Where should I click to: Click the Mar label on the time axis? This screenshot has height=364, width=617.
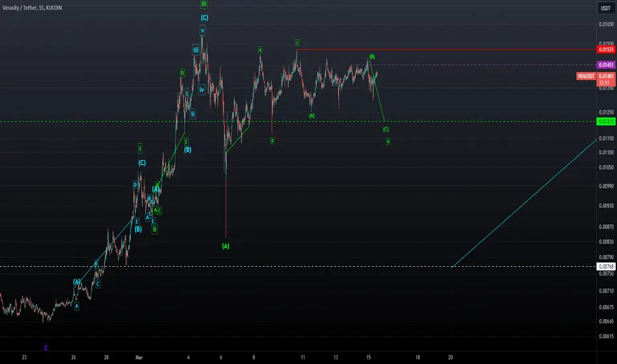139,357
